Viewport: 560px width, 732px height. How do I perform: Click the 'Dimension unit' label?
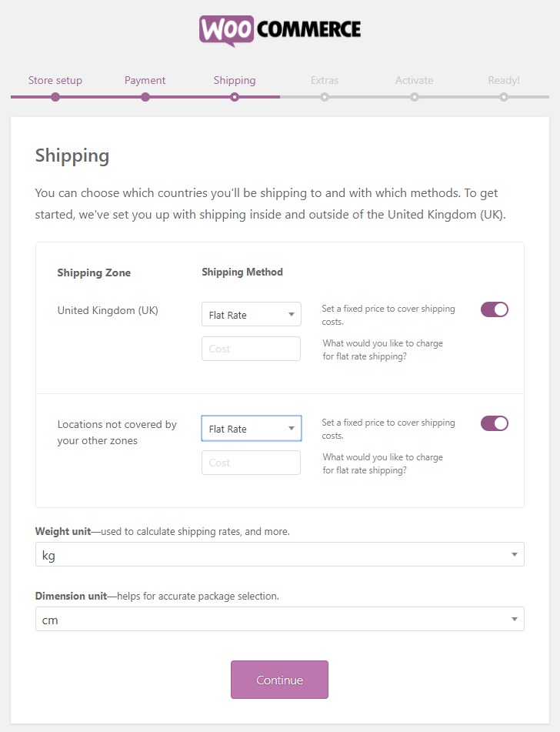tap(71, 597)
